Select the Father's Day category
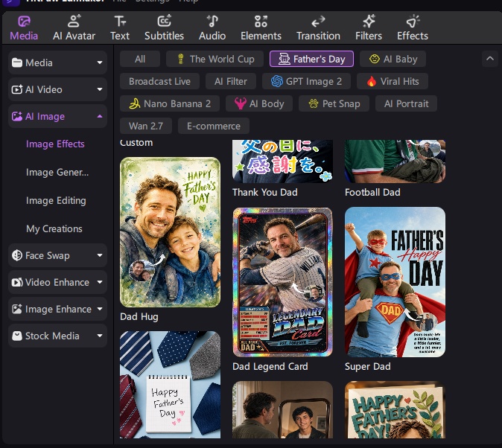This screenshot has height=448, width=502. click(x=311, y=59)
